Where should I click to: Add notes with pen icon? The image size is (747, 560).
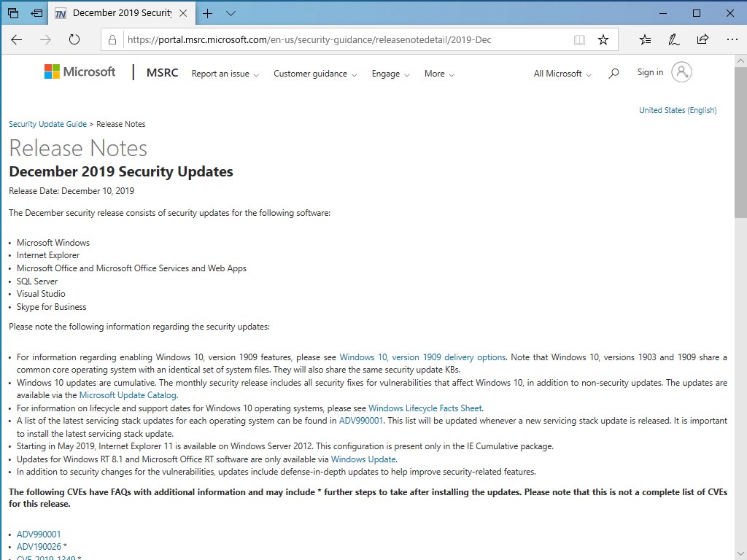[x=673, y=39]
